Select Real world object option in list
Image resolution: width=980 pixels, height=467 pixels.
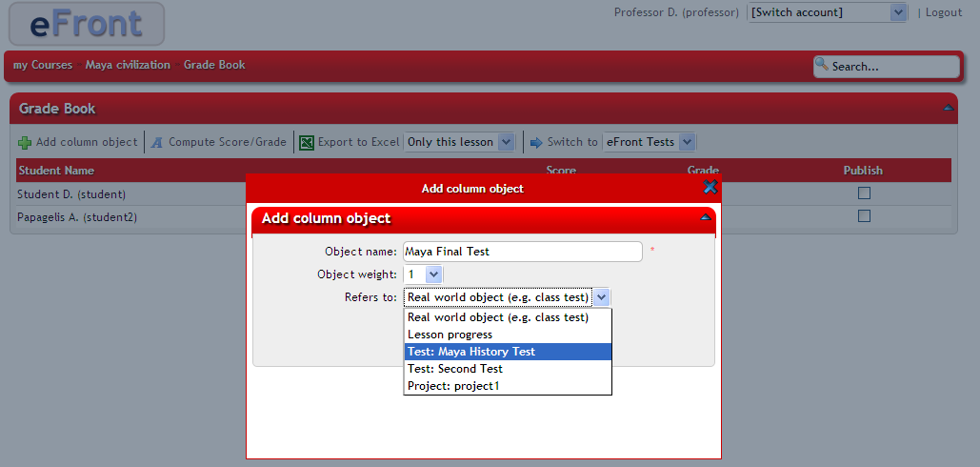(508, 317)
